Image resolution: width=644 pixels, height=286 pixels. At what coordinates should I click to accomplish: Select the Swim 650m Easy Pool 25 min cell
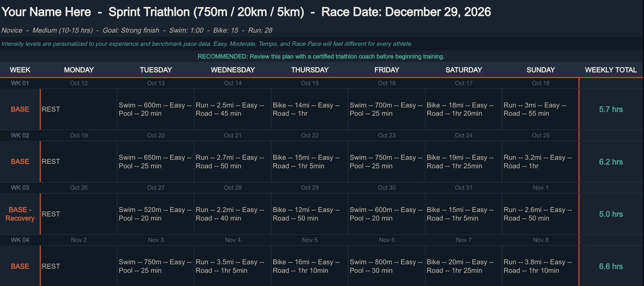[155, 161]
